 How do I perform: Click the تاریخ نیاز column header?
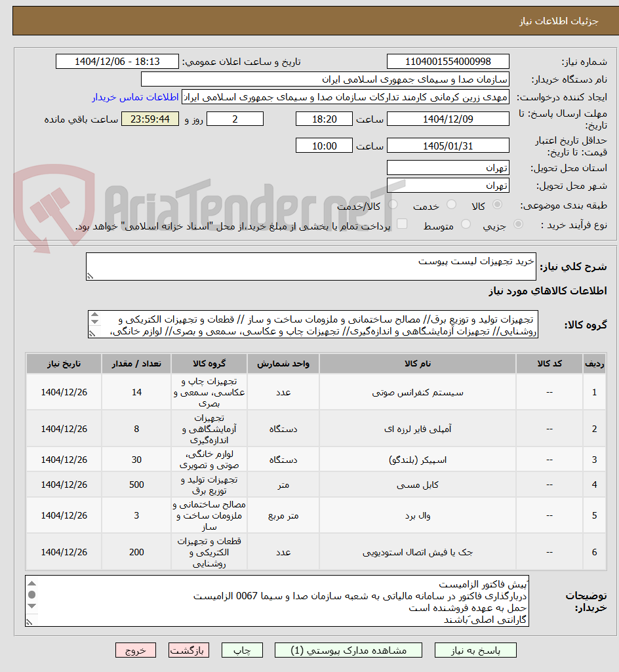point(64,364)
